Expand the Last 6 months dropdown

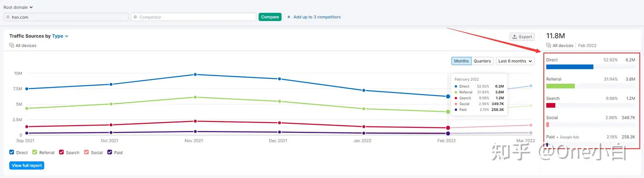point(515,61)
